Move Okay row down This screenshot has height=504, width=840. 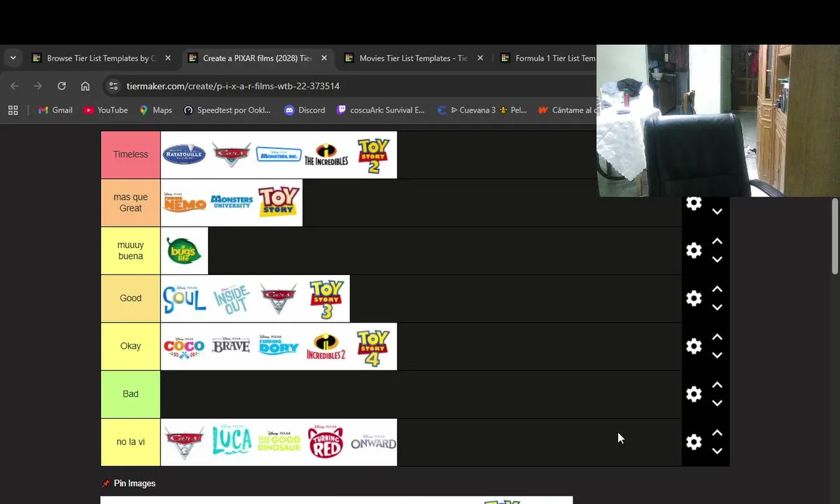717,356
